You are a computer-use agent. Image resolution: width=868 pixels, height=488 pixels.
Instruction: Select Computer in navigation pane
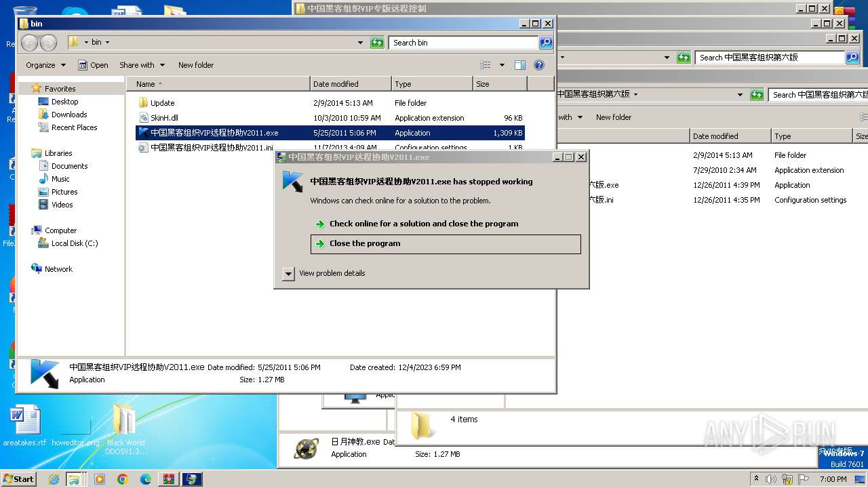[x=60, y=230]
